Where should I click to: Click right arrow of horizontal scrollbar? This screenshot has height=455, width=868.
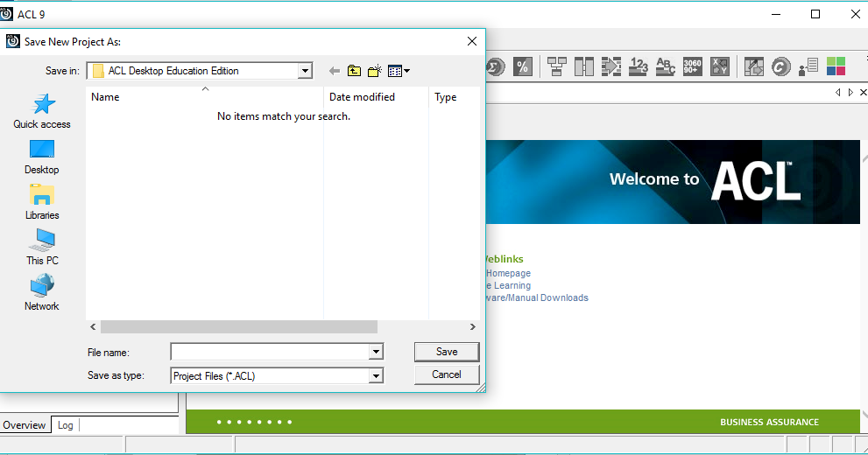[x=472, y=326]
